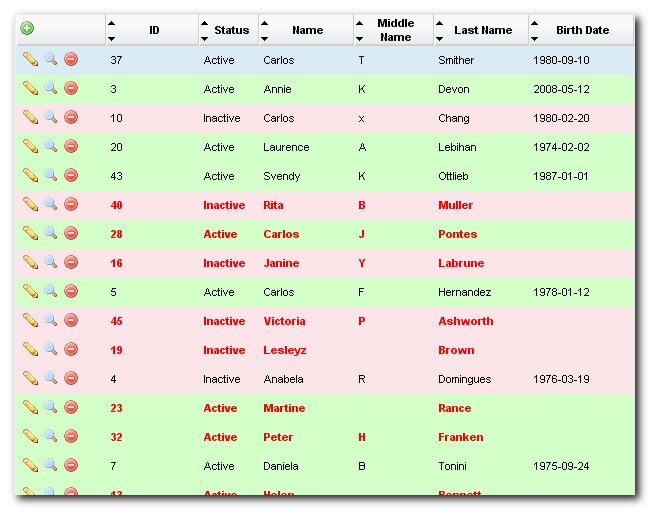Screen dimensions: 649x509
Task: View Svendy Ottlieb record details
Action: 50,175
